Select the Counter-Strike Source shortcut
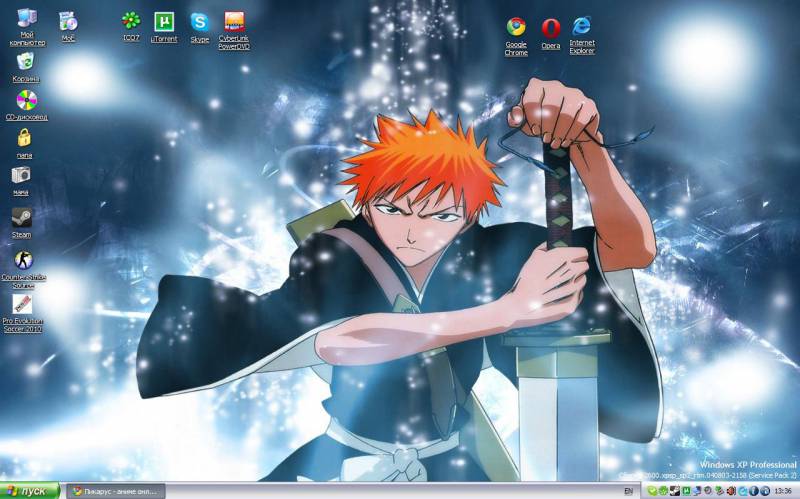This screenshot has height=499, width=800. pyautogui.click(x=23, y=269)
